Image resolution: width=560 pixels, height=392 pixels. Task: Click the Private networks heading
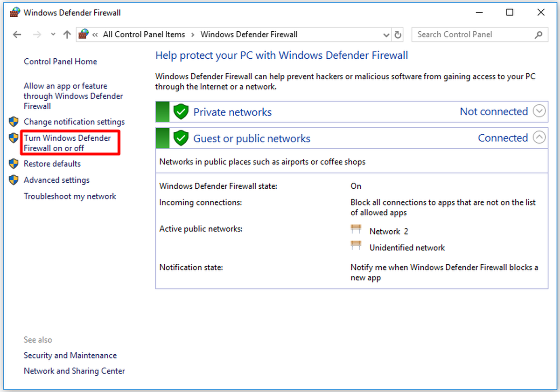(232, 112)
